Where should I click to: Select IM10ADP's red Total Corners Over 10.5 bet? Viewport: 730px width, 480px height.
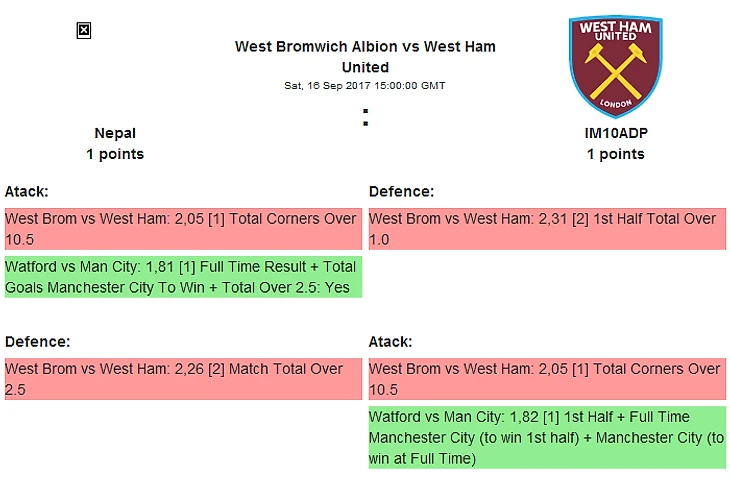click(x=546, y=379)
